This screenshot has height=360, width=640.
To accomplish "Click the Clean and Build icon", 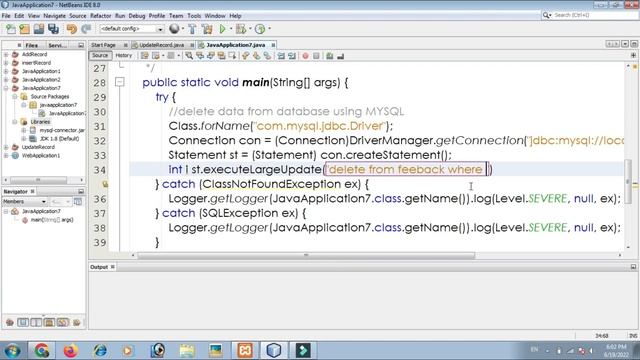I will tap(207, 29).
